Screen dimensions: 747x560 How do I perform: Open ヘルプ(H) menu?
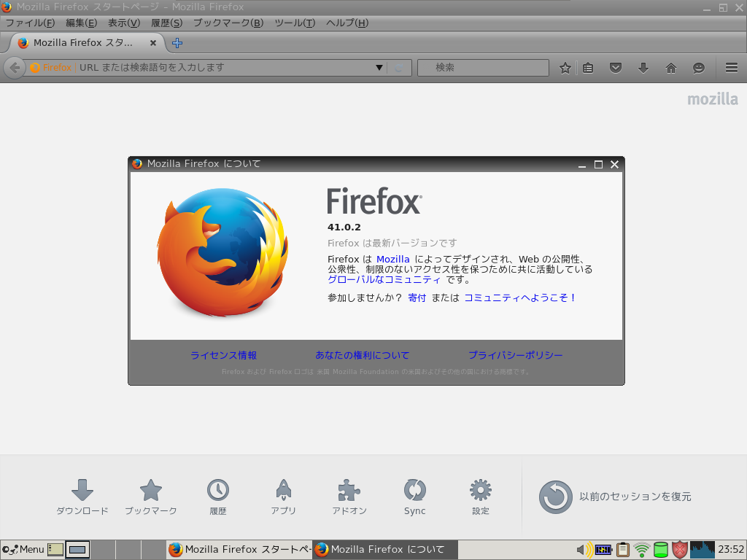click(347, 23)
